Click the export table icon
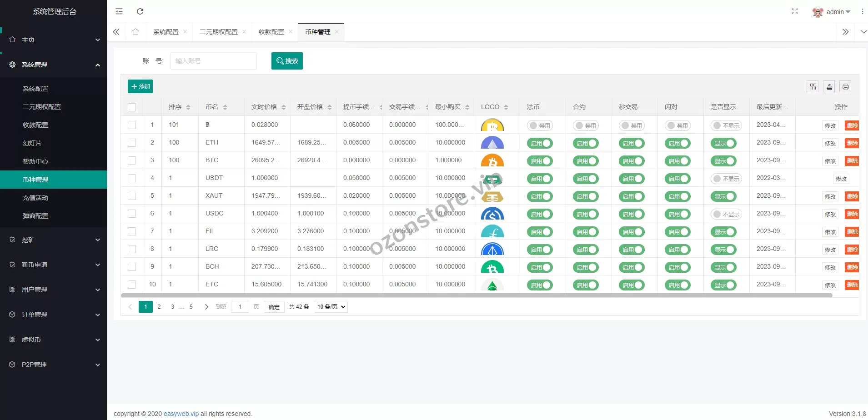Viewport: 868px width, 420px height. tap(829, 86)
